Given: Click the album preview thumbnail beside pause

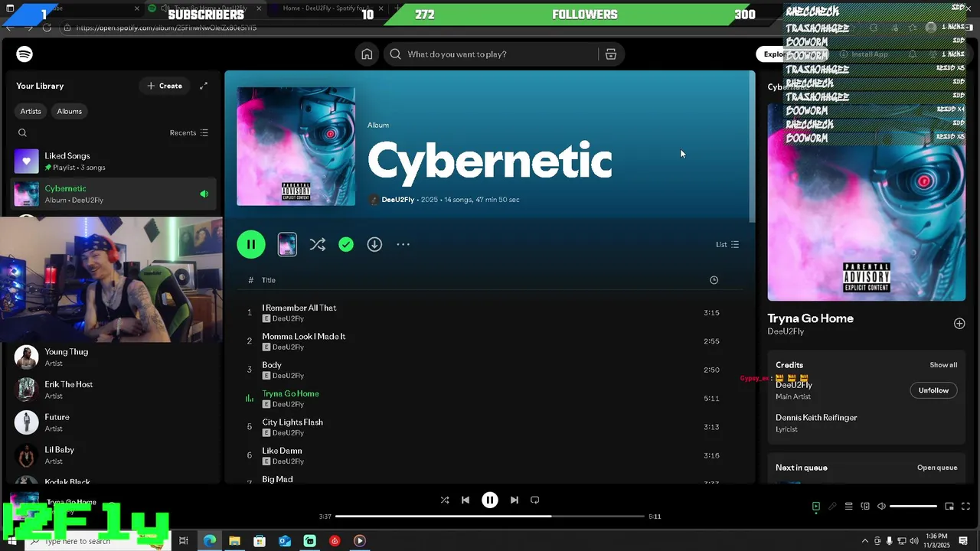Looking at the screenshot, I should tap(287, 244).
